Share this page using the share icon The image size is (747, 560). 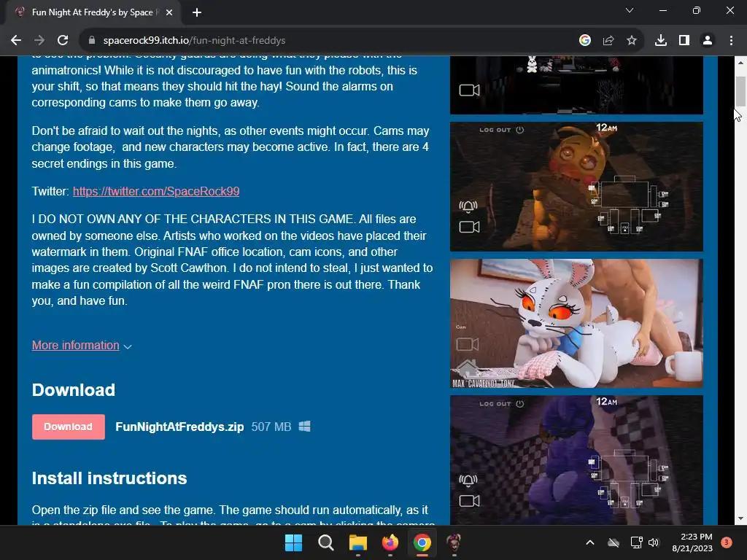(608, 41)
